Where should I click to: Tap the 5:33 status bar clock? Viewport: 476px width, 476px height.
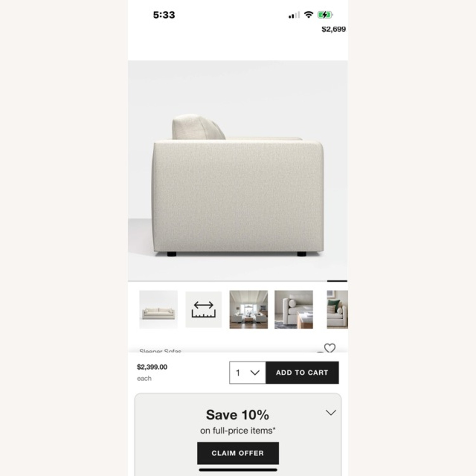pos(164,15)
